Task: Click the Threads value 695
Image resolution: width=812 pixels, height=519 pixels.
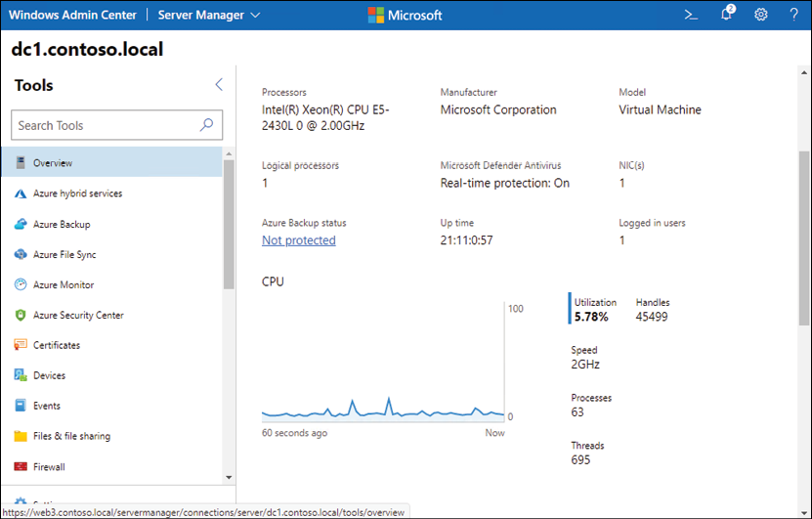Action: pyautogui.click(x=580, y=460)
